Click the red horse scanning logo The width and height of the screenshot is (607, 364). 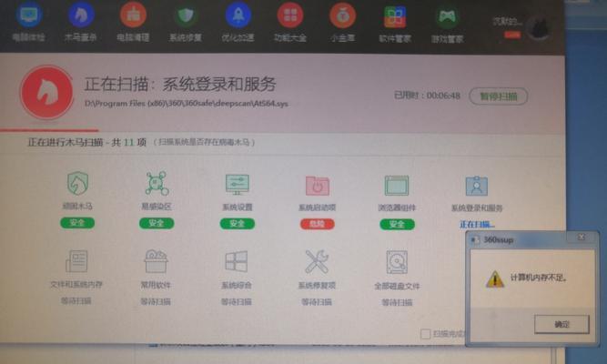[46, 92]
